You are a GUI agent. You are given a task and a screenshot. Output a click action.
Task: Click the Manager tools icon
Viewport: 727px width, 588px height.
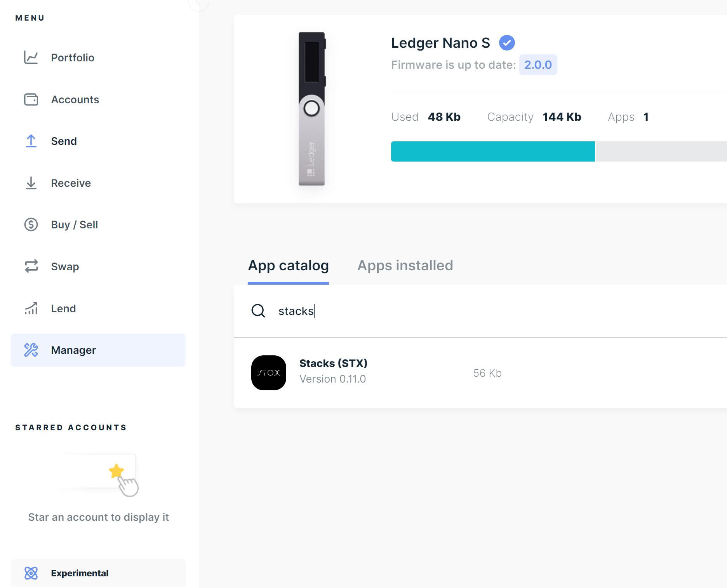coord(31,350)
